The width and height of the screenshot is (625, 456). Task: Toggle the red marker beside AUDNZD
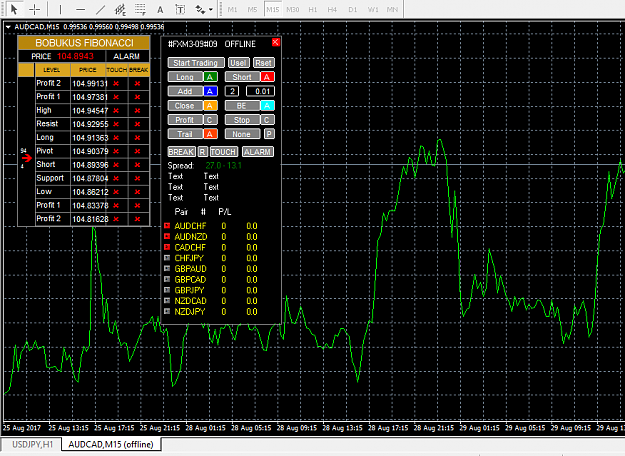click(x=167, y=236)
